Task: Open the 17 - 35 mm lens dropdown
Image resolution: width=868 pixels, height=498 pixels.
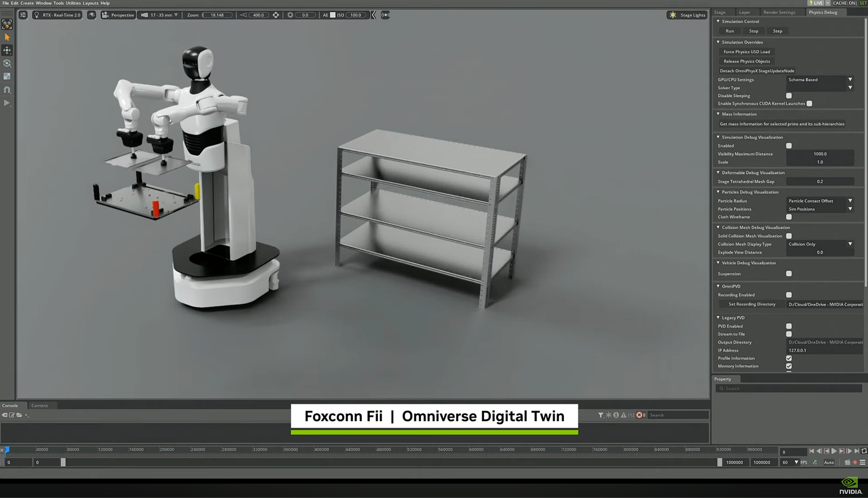Action: pos(159,15)
